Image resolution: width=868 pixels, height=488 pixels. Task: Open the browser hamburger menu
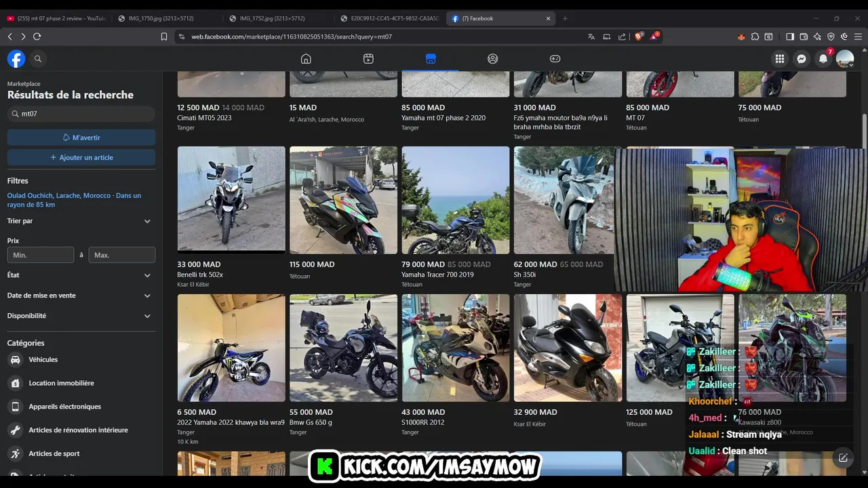pos(858,37)
